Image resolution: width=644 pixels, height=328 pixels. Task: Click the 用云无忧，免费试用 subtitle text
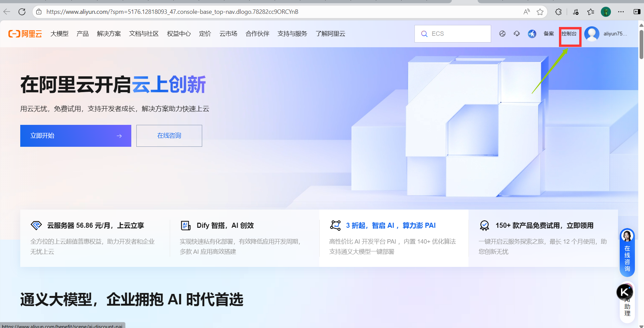click(x=115, y=109)
